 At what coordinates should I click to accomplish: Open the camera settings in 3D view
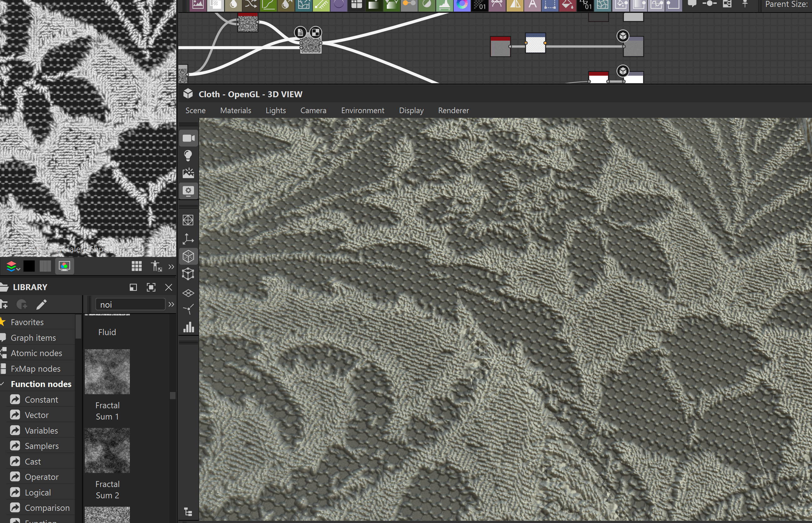(x=189, y=138)
